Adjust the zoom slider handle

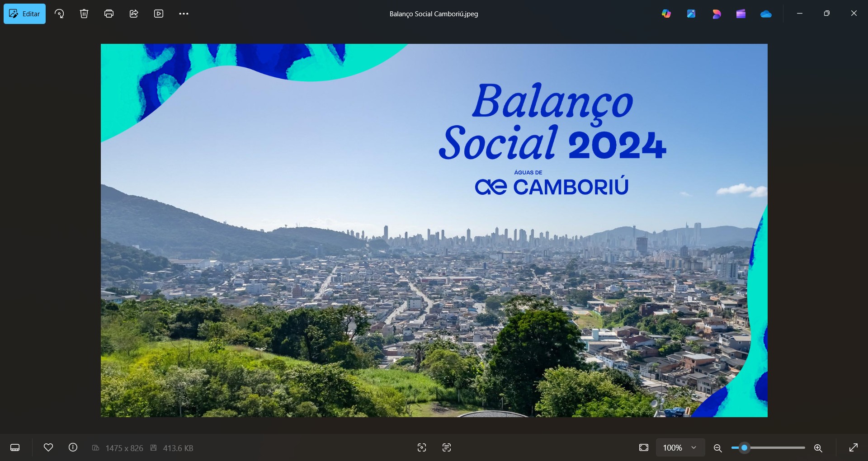744,448
